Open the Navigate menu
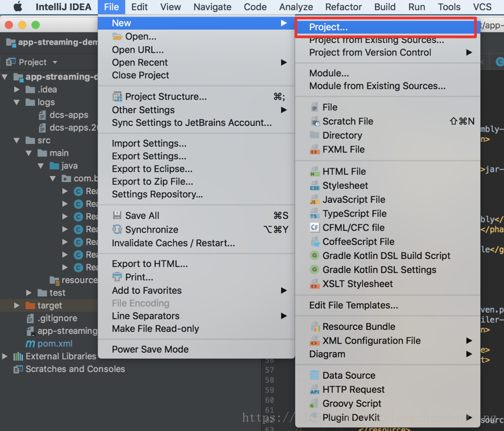The image size is (504, 431). tap(212, 7)
